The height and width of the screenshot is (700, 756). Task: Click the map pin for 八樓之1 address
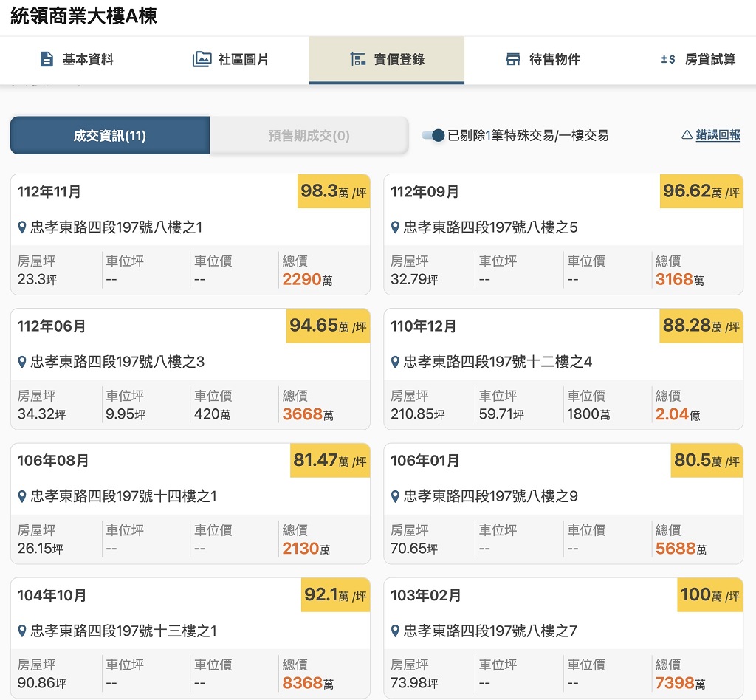22,227
